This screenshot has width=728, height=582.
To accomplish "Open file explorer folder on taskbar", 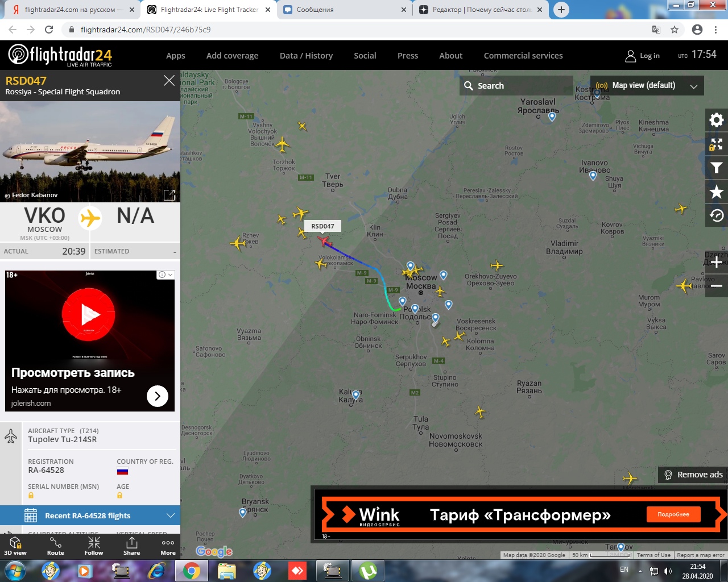I will point(227,570).
